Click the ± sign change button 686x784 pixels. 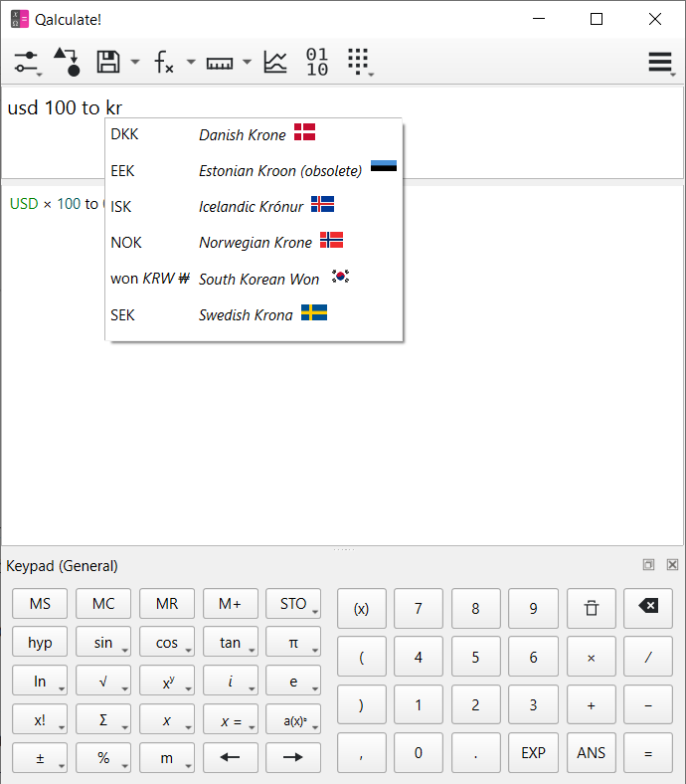[x=40, y=758]
